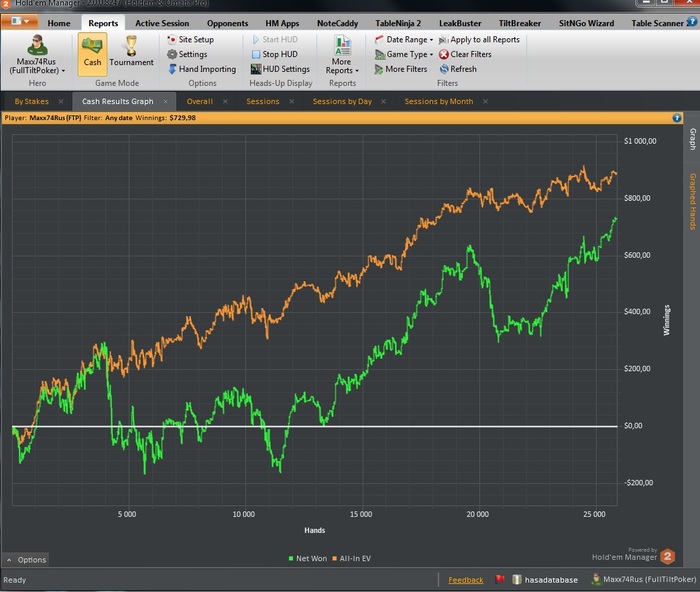700x592 pixels.
Task: Switch to the Sessions by Month tab
Action: point(438,101)
